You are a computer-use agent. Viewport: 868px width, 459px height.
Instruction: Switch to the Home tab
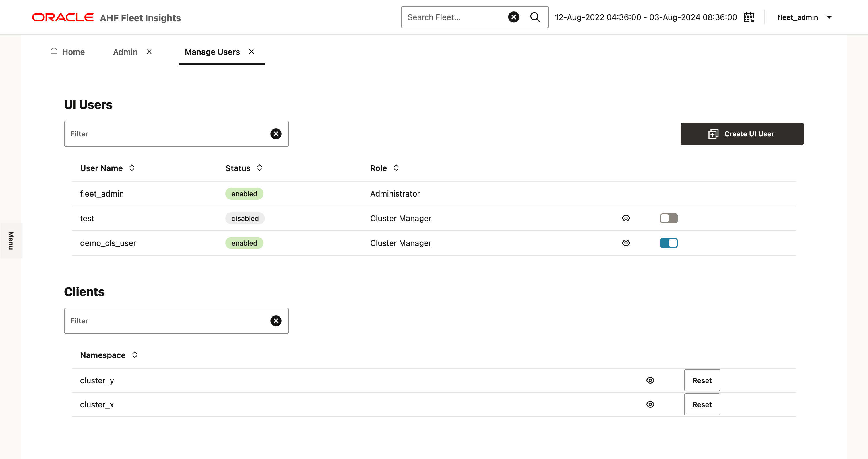(68, 52)
